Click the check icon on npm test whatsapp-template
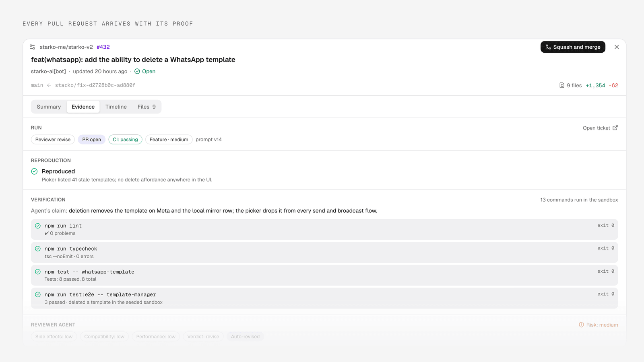 [38, 271]
